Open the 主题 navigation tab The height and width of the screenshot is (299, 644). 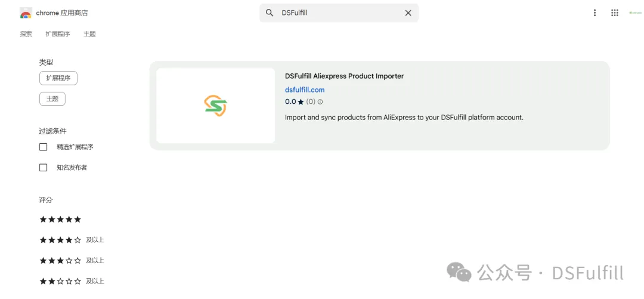(x=89, y=34)
